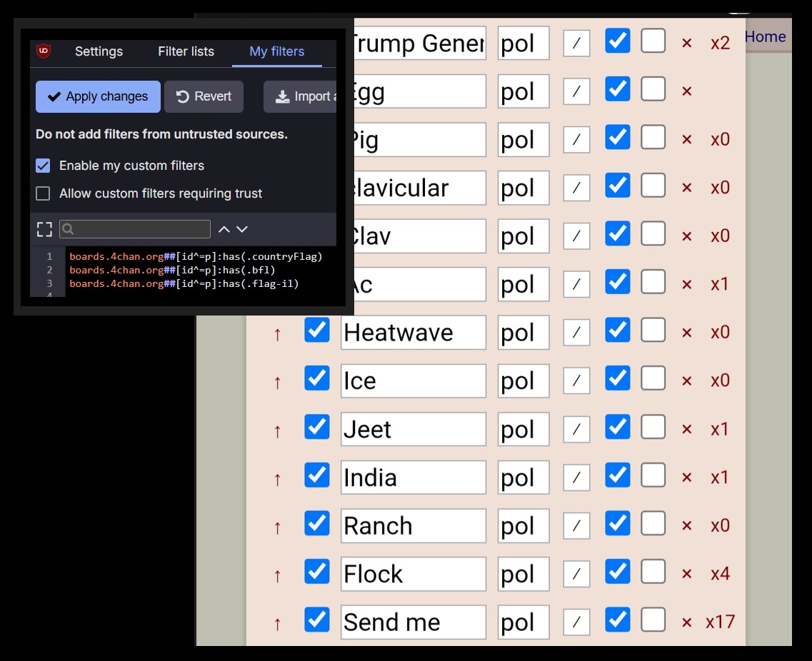This screenshot has height=661, width=812.
Task: Select filter line with .flag-il
Action: click(x=184, y=283)
